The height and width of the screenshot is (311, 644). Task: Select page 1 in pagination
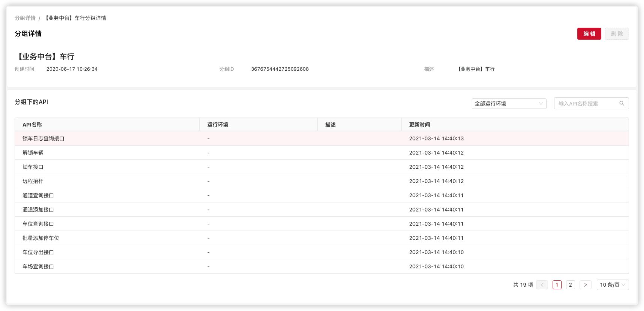557,285
